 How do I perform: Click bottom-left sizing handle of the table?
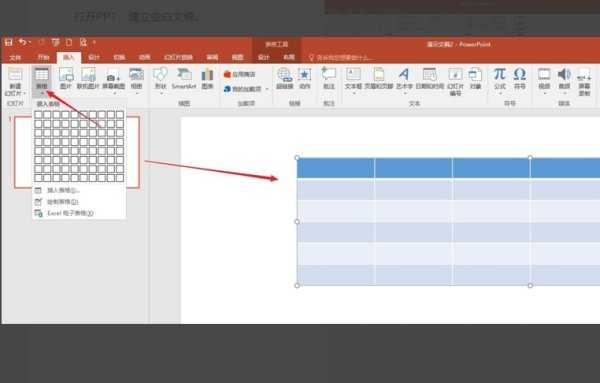pos(297,285)
